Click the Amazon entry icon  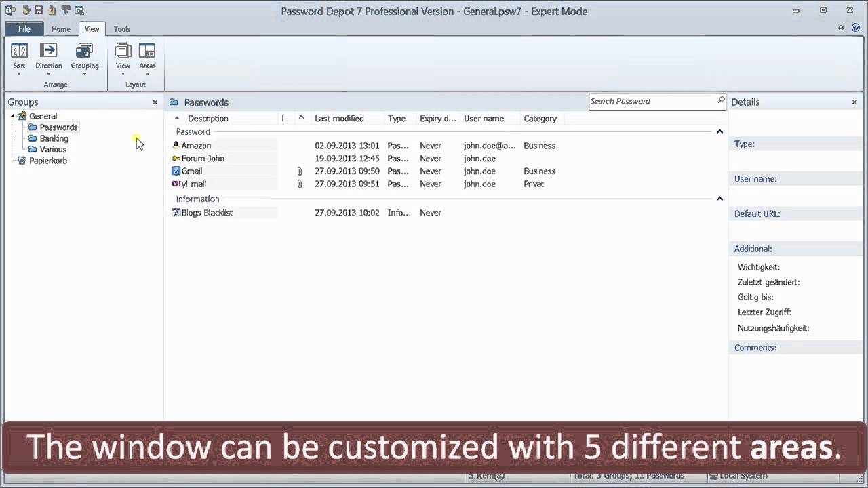(x=176, y=145)
